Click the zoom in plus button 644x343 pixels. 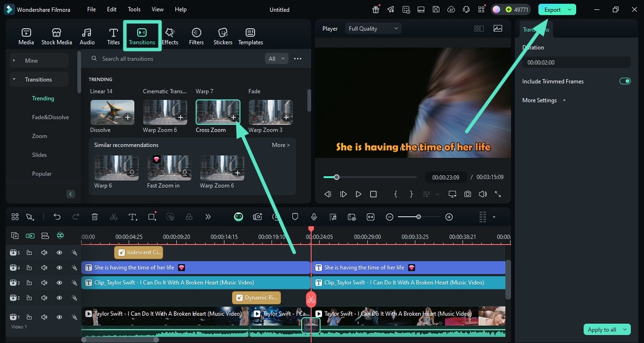coord(449,217)
